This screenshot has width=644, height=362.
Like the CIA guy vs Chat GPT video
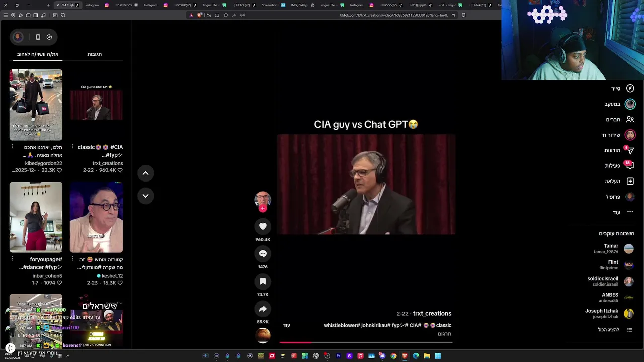pyautogui.click(x=263, y=226)
